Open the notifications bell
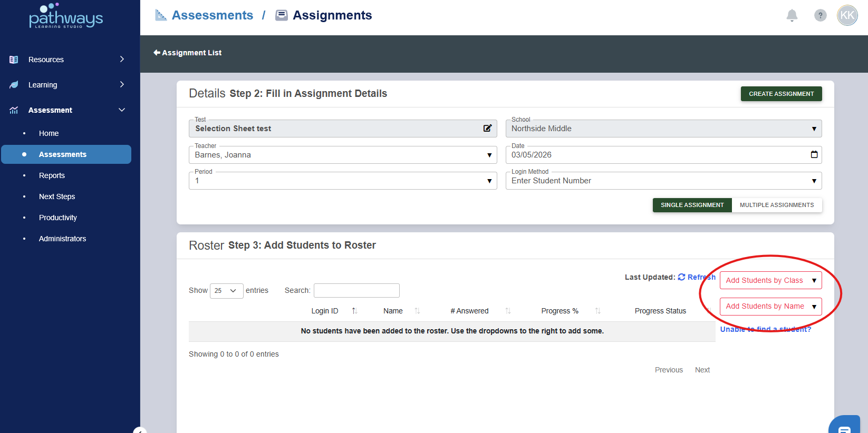Viewport: 868px width, 433px height. [x=792, y=15]
